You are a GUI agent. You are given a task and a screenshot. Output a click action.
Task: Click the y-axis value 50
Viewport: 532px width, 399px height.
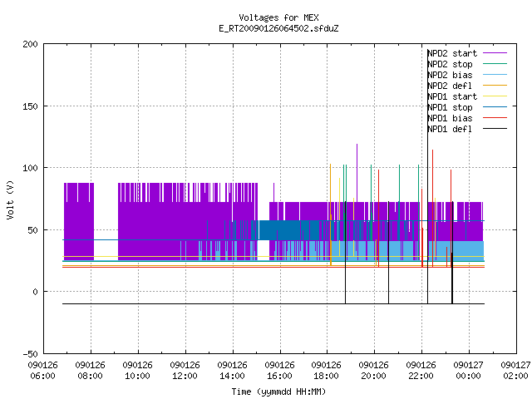point(32,230)
